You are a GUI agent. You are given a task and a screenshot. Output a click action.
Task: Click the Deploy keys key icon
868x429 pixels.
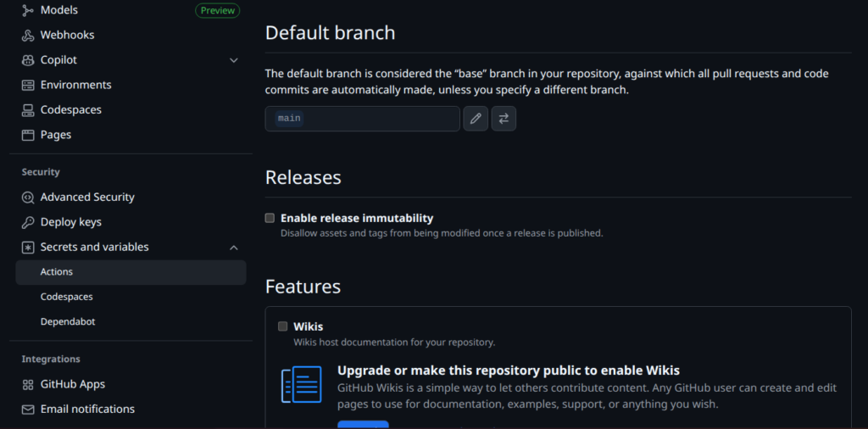point(28,222)
